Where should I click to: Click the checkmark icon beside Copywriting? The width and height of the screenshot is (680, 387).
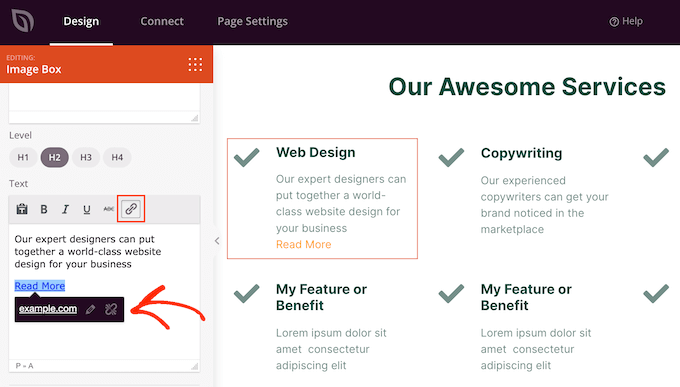coord(451,157)
